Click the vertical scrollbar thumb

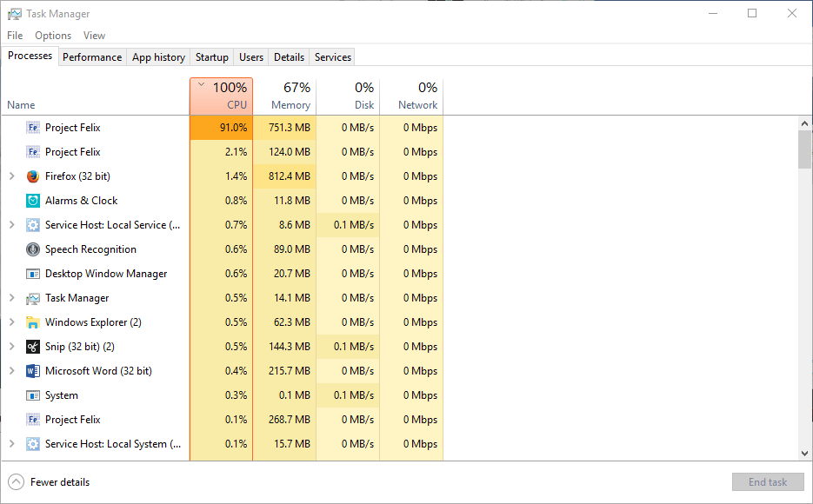click(804, 149)
